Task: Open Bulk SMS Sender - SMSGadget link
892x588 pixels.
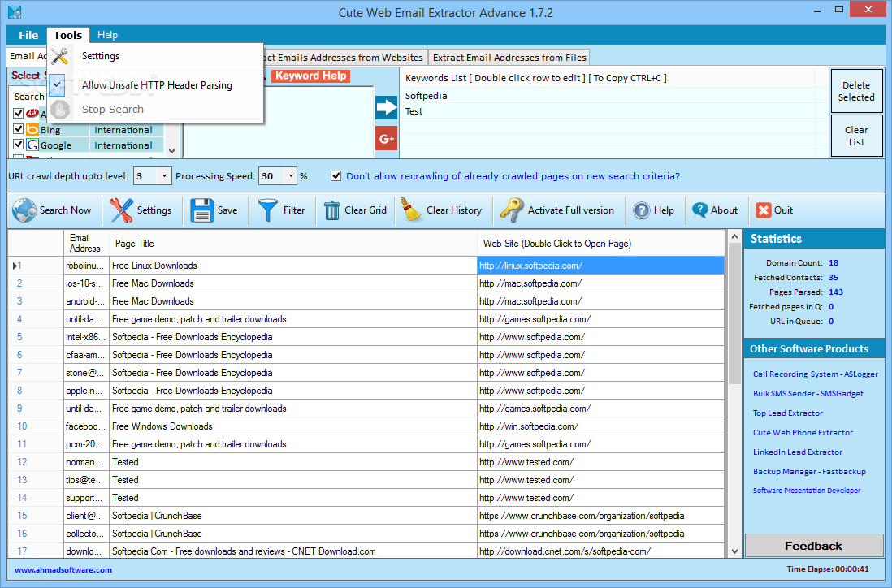Action: (x=808, y=394)
